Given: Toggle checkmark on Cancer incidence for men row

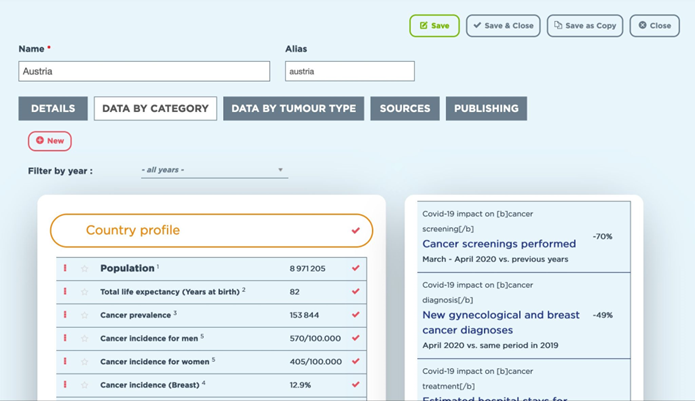Looking at the screenshot, I should pos(355,338).
